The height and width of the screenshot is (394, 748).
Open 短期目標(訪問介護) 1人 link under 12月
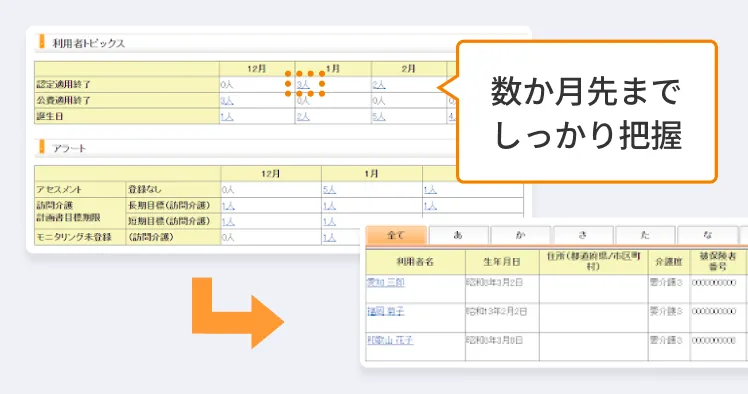point(229,221)
